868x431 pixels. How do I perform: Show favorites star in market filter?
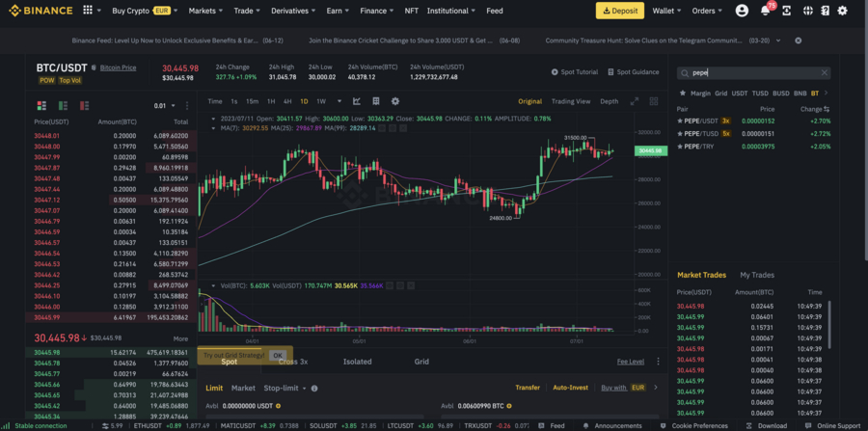pos(683,94)
